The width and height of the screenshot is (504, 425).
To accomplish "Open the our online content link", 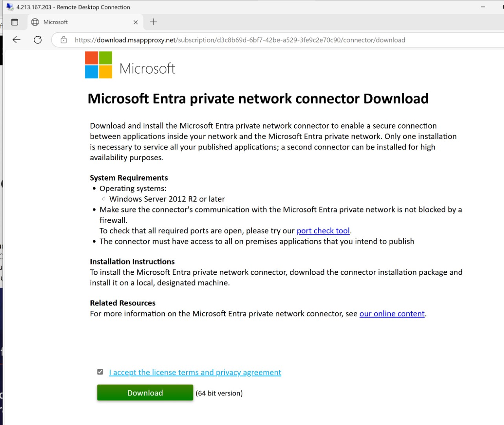I will [x=392, y=314].
